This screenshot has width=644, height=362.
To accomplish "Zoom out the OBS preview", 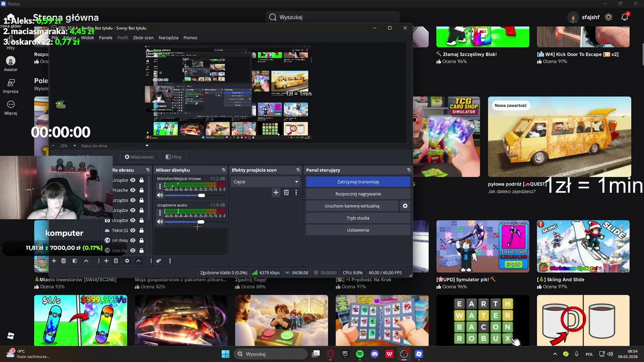I will [x=53, y=146].
